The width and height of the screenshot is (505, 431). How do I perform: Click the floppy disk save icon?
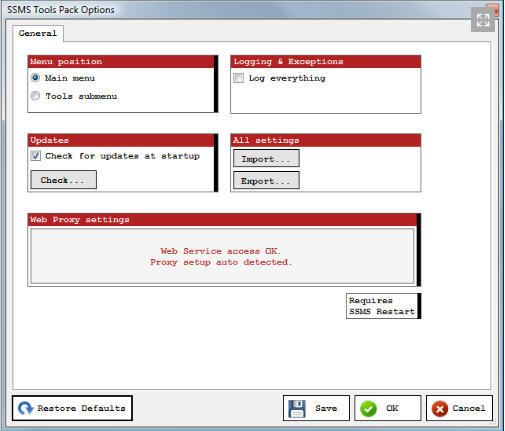pyautogui.click(x=297, y=408)
